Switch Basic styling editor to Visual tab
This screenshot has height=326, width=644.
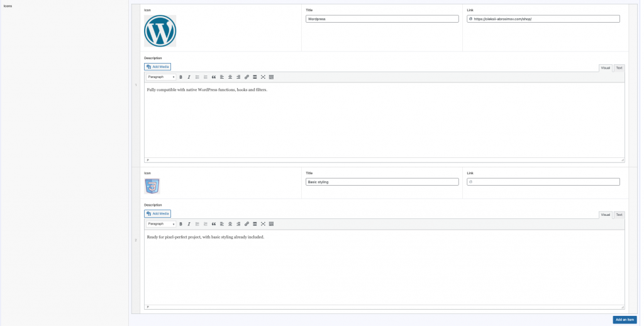click(606, 215)
